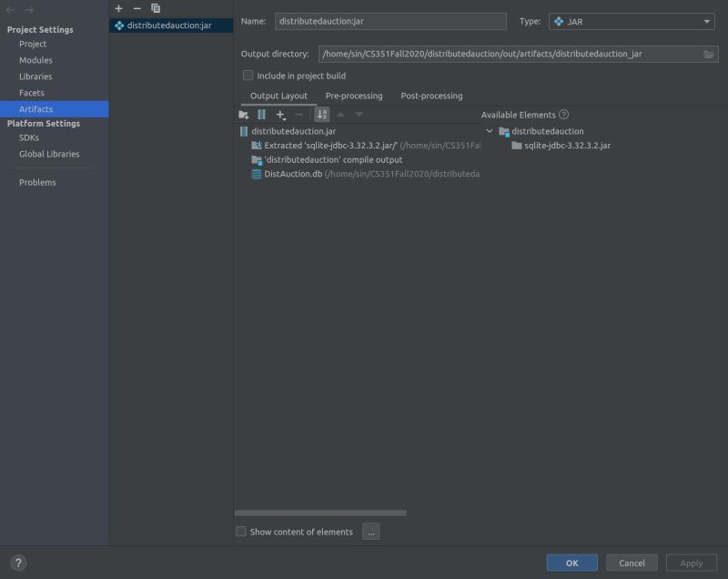Create a new directory in the output layout

pos(242,114)
